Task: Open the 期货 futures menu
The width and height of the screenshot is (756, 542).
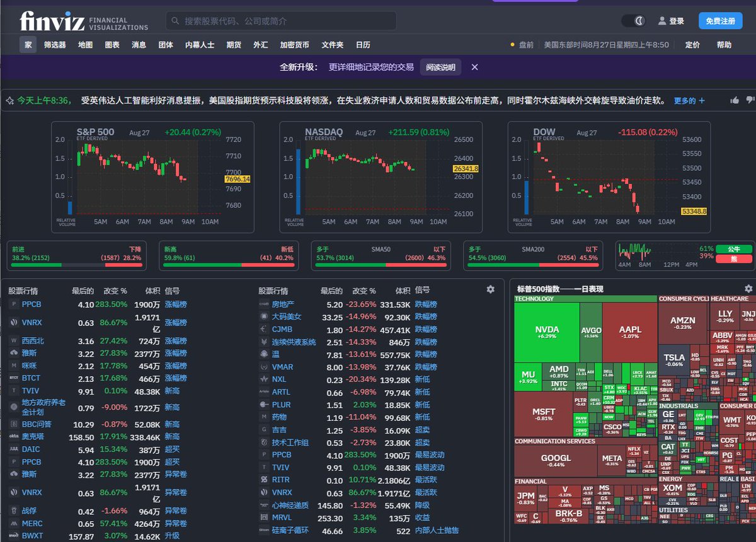Action: coord(234,45)
